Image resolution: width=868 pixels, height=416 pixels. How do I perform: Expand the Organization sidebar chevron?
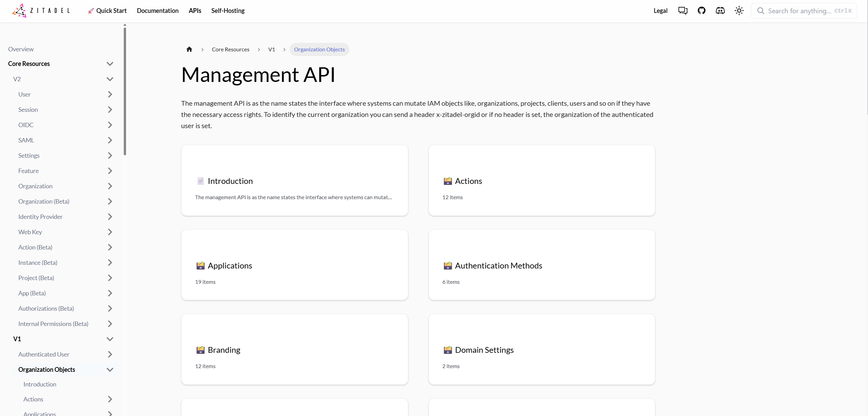(110, 186)
